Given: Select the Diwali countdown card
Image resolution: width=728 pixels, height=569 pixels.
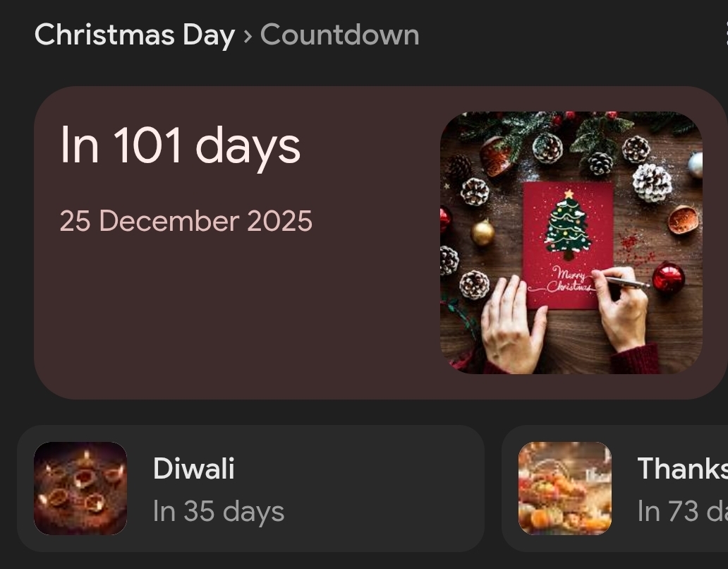Looking at the screenshot, I should click(250, 489).
